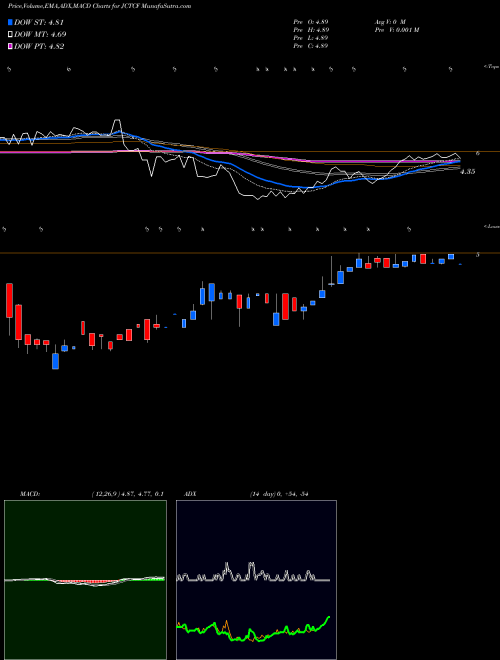The height and width of the screenshot is (660, 500).
Task: Click the blue DOW ST legend swatch
Action: click(x=11, y=22)
